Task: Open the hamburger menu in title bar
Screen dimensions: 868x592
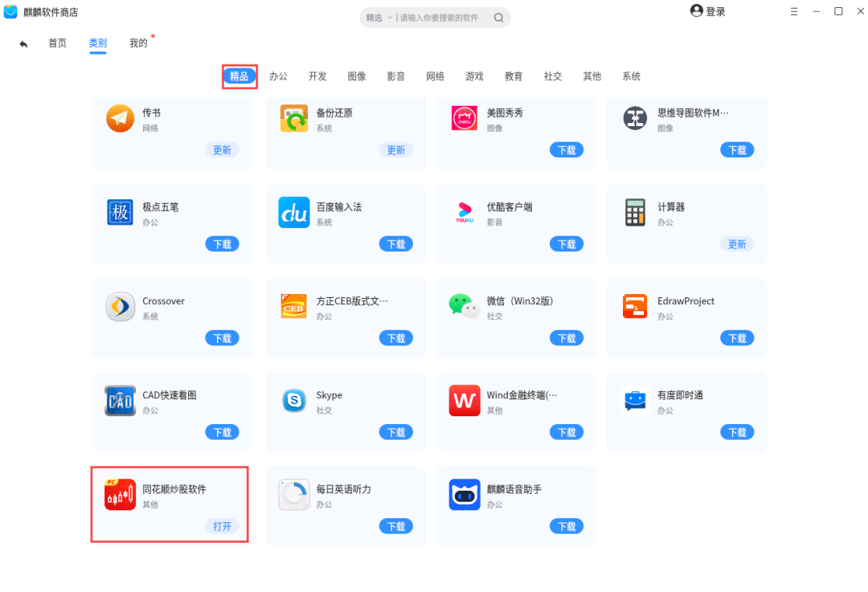Action: coord(794,11)
